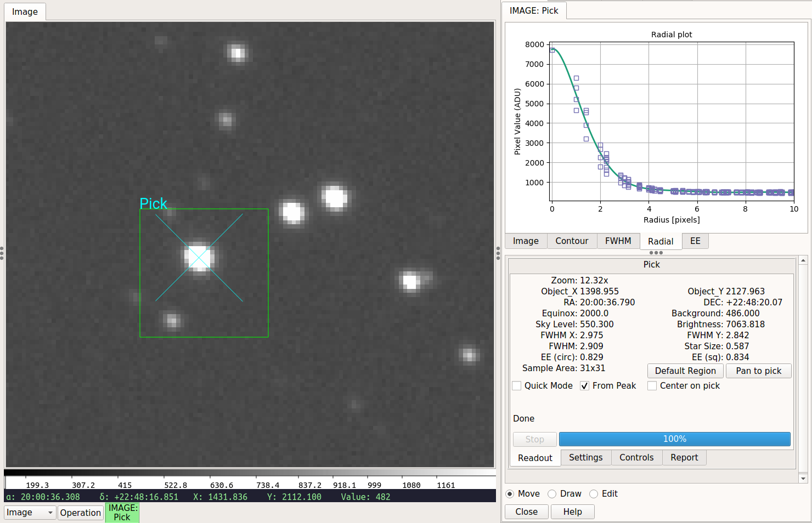The width and height of the screenshot is (812, 523).
Task: Select the Edit radio button
Action: tap(594, 494)
